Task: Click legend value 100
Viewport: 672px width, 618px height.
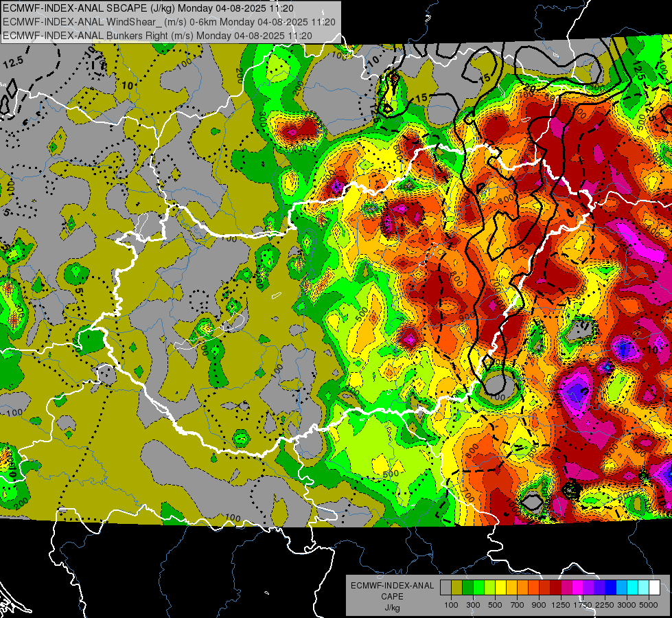Action: pos(451,605)
